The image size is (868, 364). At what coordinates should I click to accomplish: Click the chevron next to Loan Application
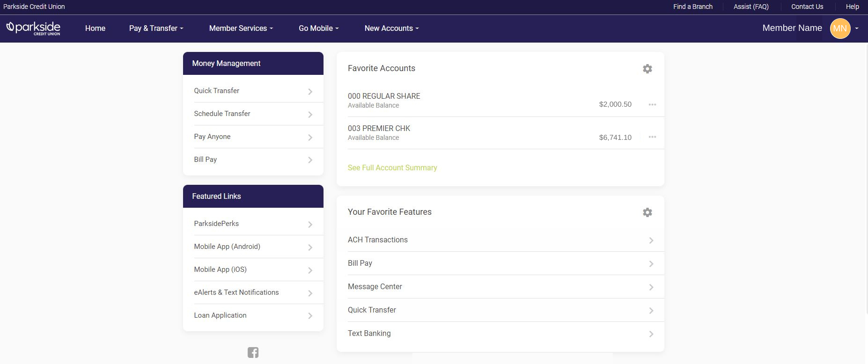coord(310,316)
